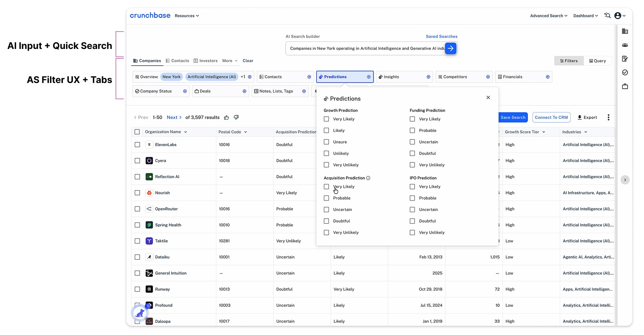Switch to the Investors tab
The height and width of the screenshot is (335, 644).
pyautogui.click(x=205, y=61)
